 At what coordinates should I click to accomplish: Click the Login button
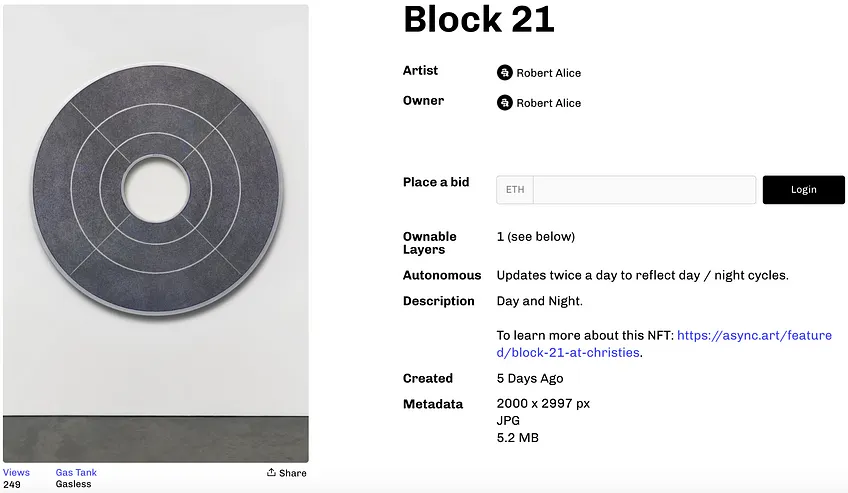tap(804, 190)
